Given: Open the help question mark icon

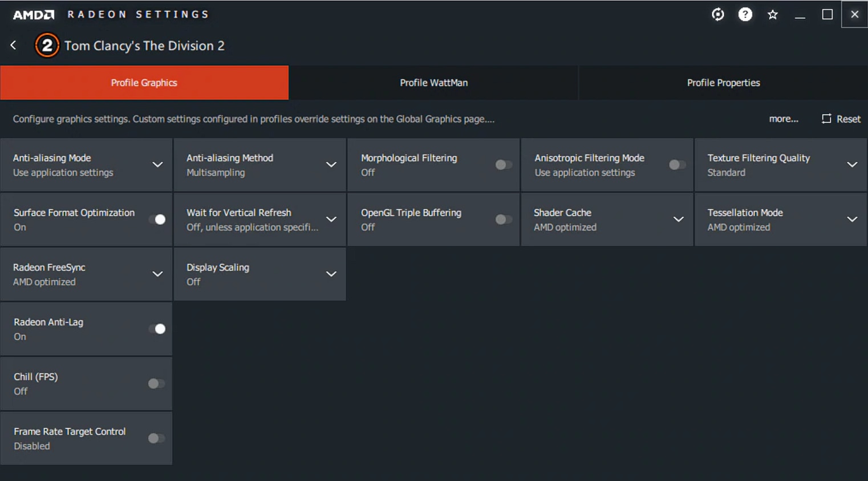Looking at the screenshot, I should coord(745,14).
